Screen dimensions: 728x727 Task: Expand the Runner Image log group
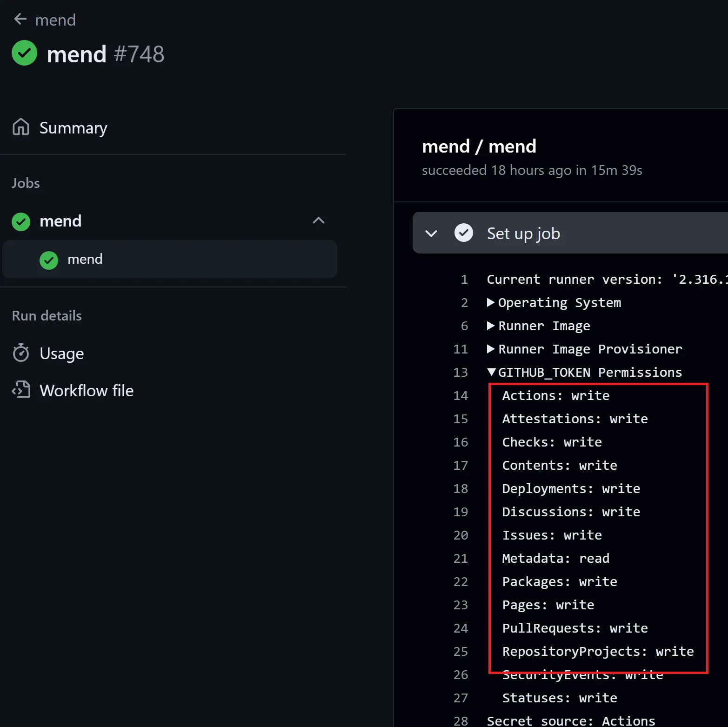[x=491, y=326]
